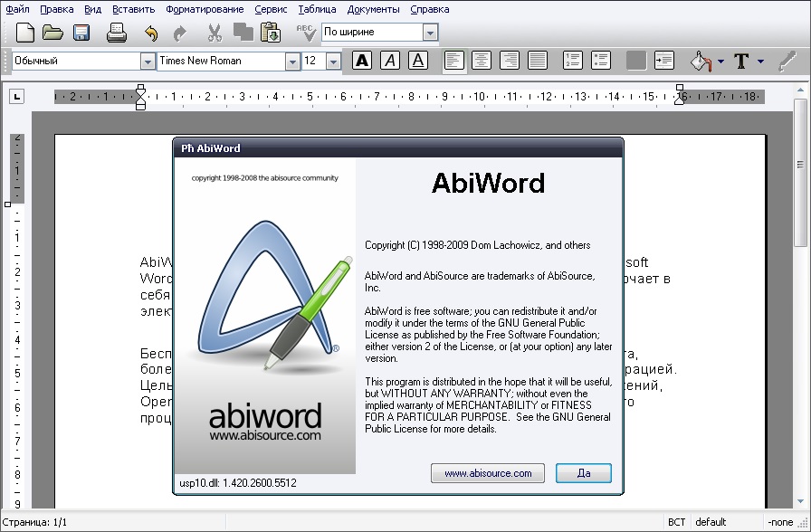Click the AbiWord dialog title bar
Viewport: 811px width, 532px height.
pos(398,148)
